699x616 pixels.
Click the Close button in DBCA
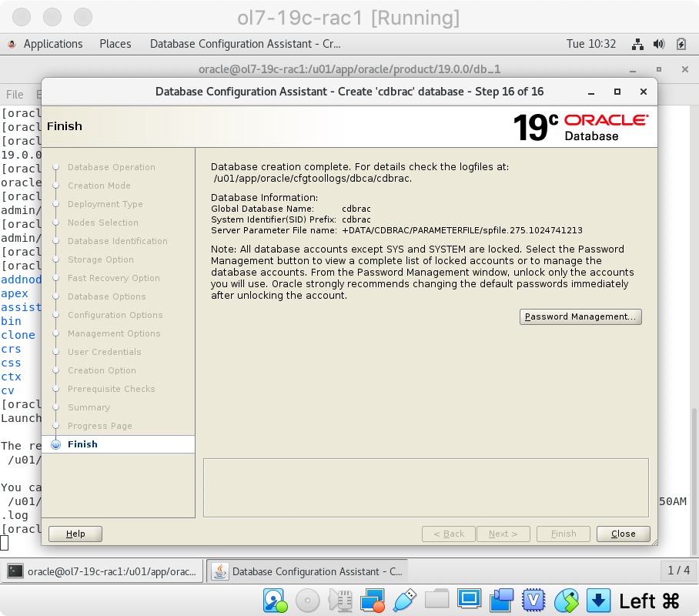pos(624,534)
